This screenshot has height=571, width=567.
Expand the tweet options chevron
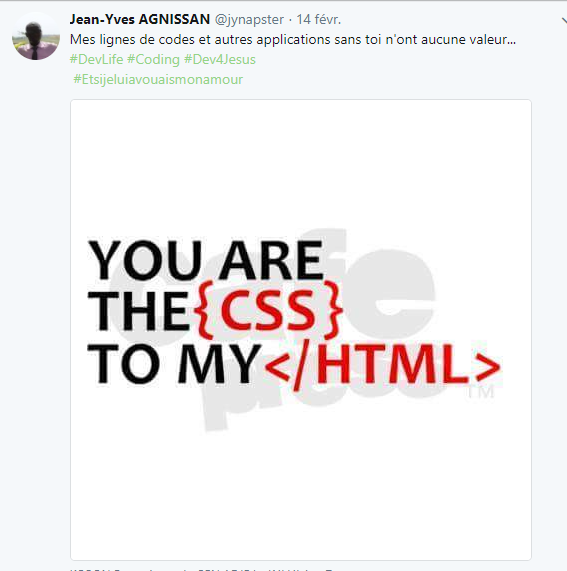tap(564, 20)
